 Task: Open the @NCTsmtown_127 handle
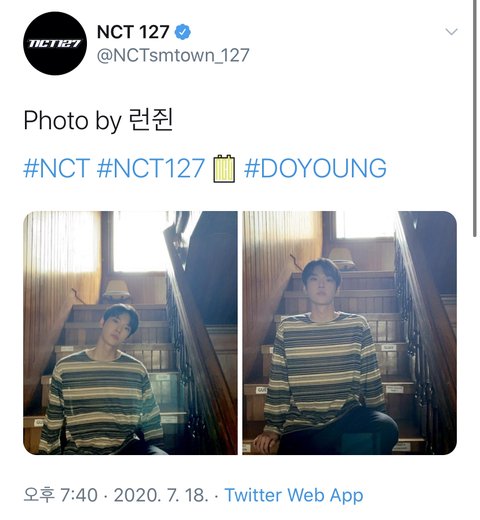click(173, 55)
